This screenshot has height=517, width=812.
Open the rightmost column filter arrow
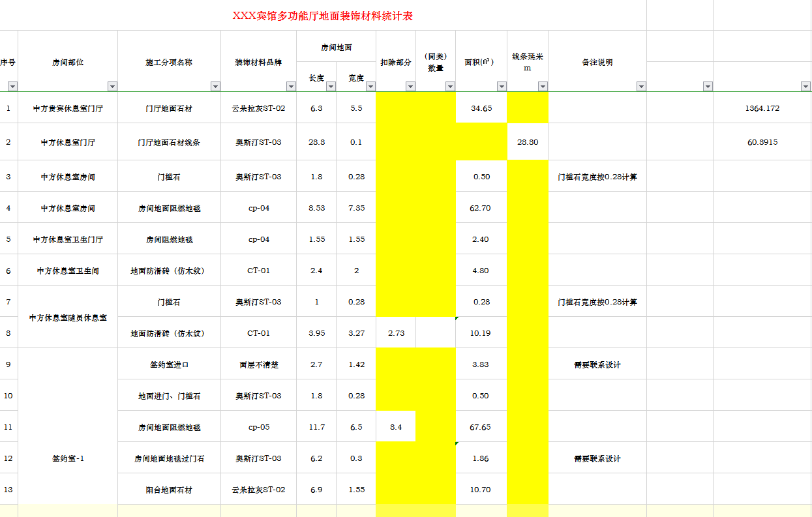(x=806, y=85)
